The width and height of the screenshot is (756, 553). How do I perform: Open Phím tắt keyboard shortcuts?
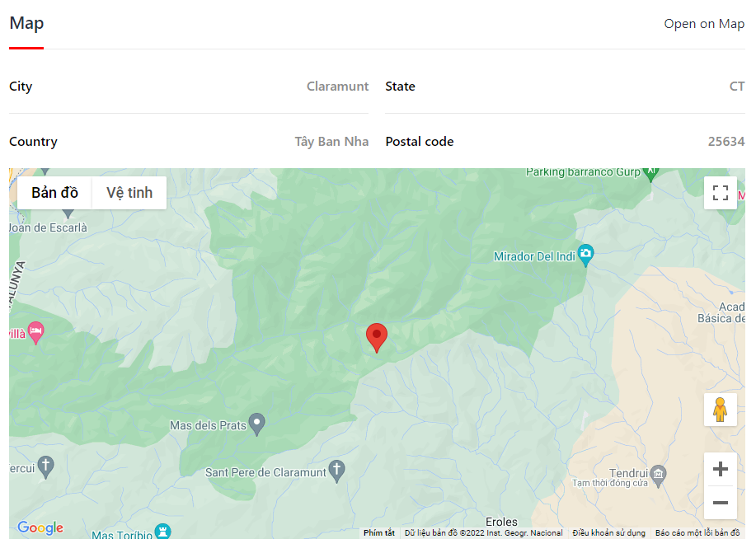(x=379, y=532)
